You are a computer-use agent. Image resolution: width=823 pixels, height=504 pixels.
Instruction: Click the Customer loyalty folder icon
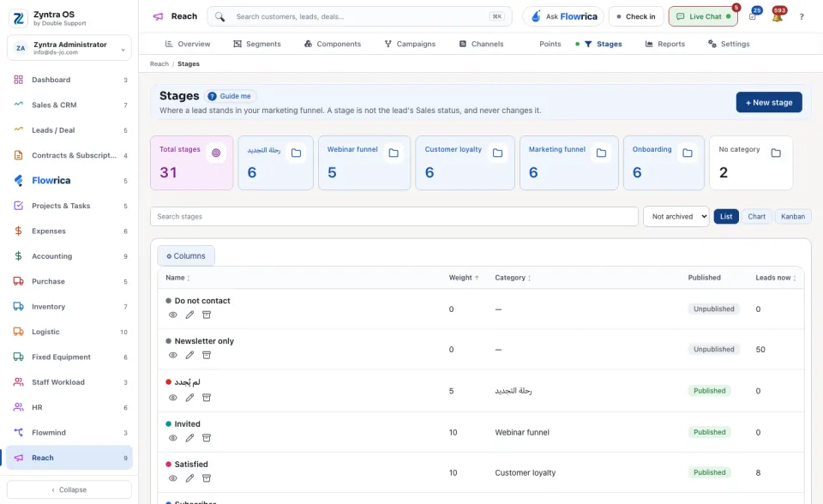click(497, 153)
